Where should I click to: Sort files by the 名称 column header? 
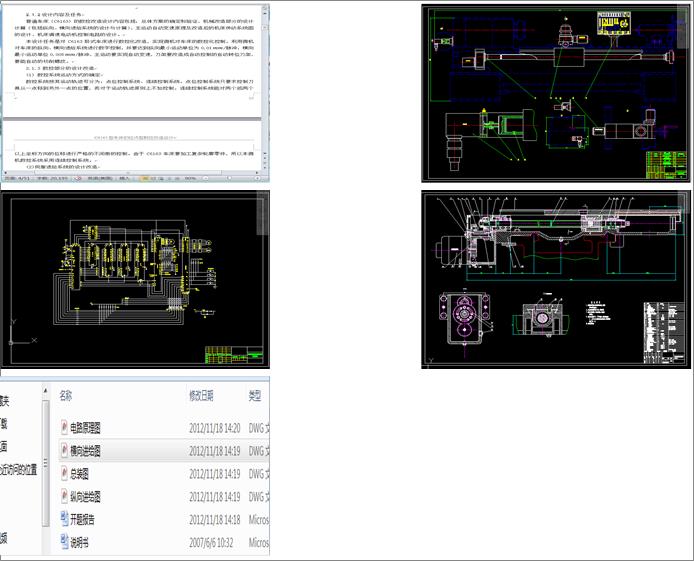click(66, 396)
